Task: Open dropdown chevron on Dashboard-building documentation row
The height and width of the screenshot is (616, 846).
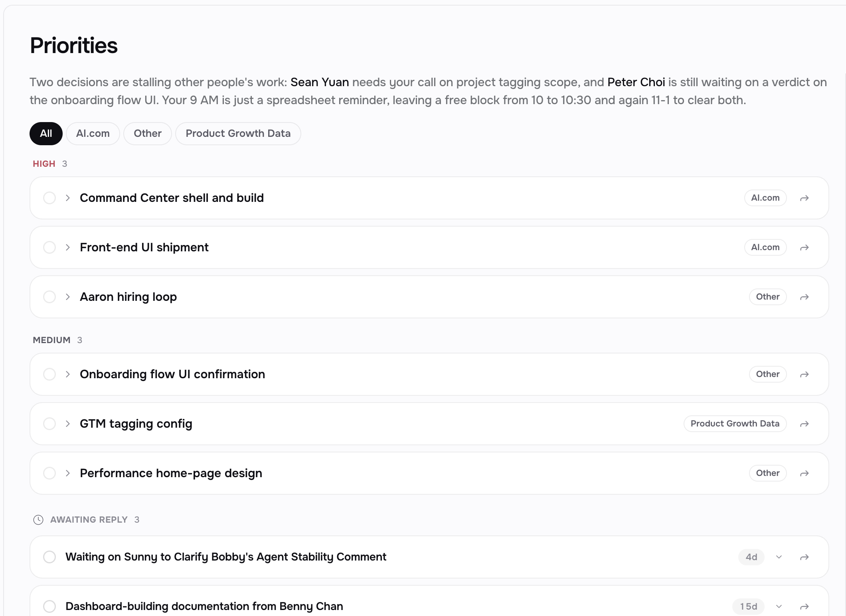Action: point(779,606)
